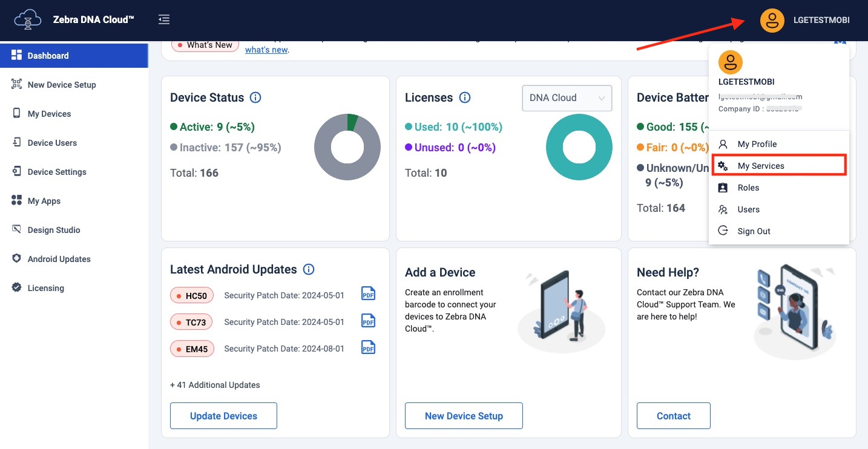Click the Device Status donut chart
868x449 pixels.
click(347, 147)
